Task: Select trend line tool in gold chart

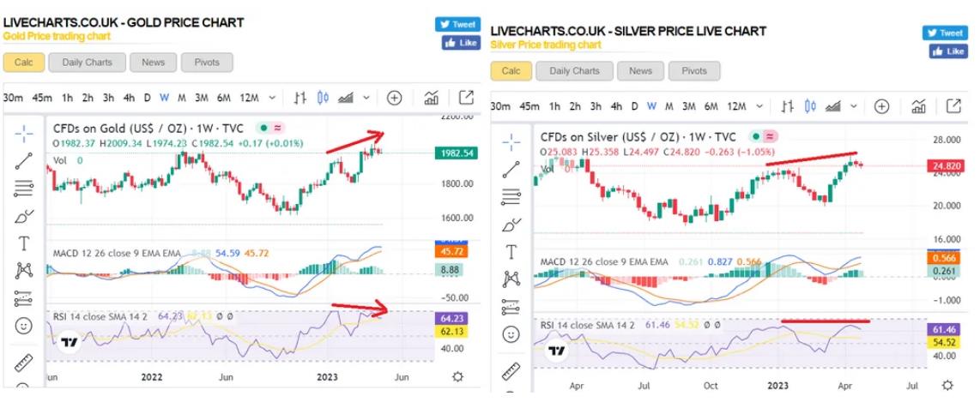Action: tap(24, 161)
